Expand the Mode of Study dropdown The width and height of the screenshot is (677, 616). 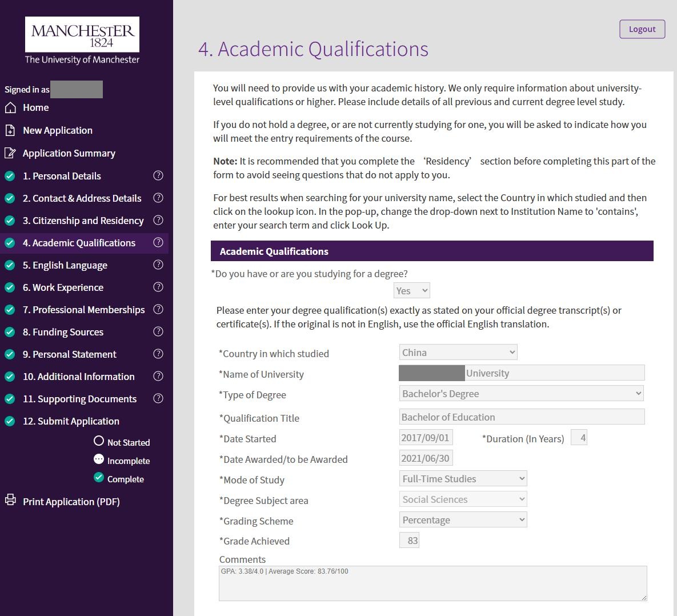(463, 479)
